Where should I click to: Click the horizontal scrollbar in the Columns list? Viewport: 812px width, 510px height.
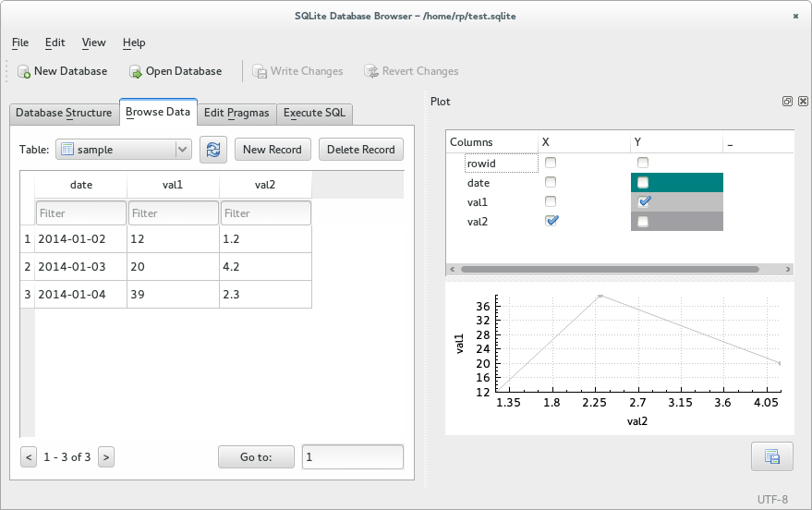(610, 270)
